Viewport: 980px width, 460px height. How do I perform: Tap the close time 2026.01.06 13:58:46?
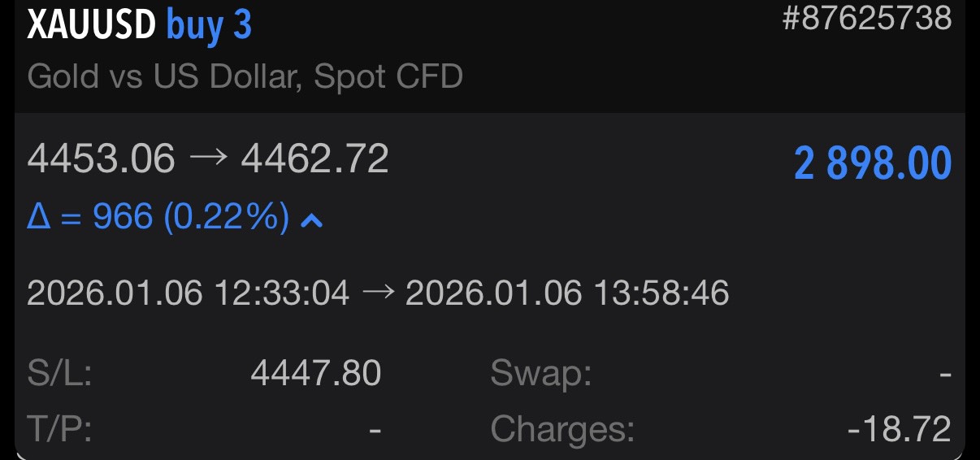click(567, 293)
